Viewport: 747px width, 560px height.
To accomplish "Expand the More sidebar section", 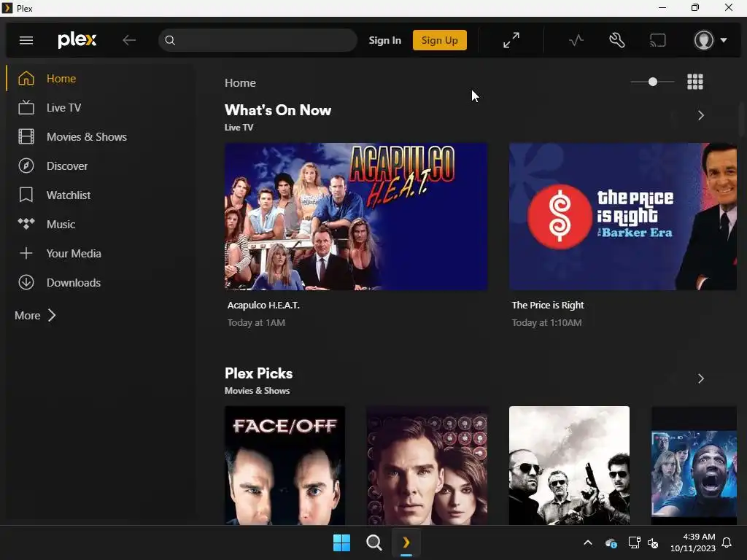I will [x=35, y=315].
